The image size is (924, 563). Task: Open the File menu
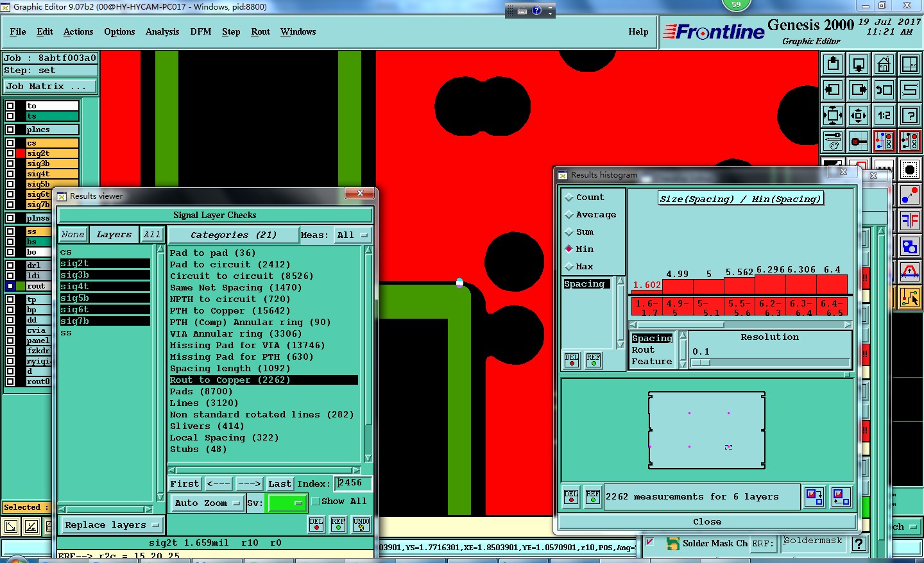click(18, 31)
